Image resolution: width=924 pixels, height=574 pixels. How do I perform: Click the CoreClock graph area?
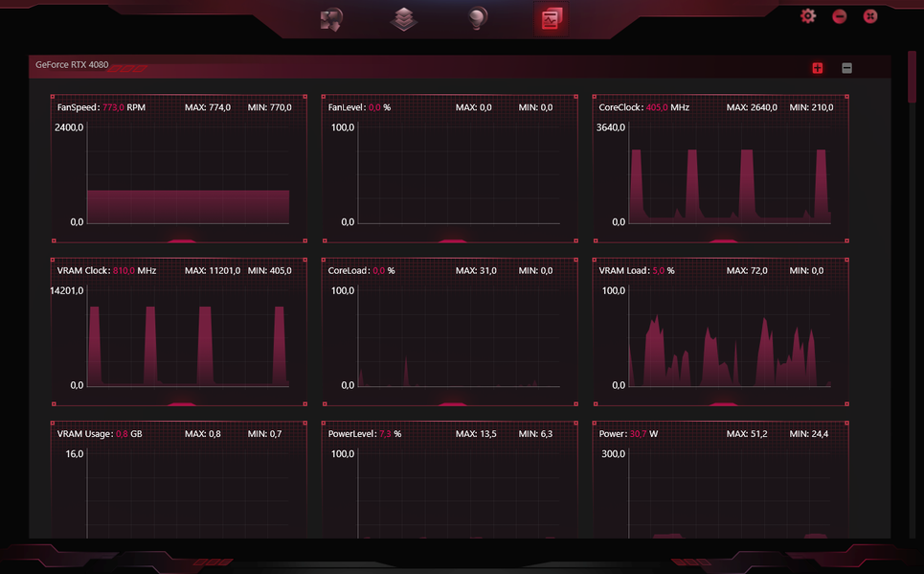(x=730, y=174)
